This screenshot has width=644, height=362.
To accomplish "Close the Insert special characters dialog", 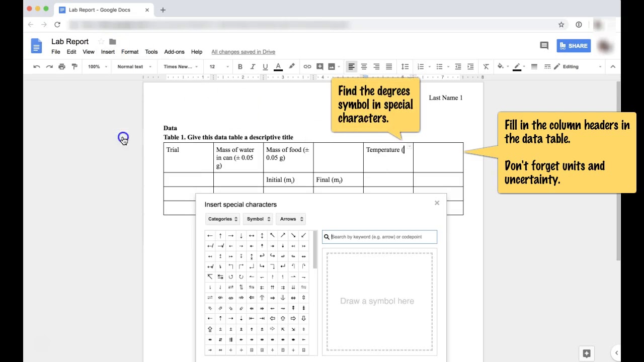I will tap(437, 203).
